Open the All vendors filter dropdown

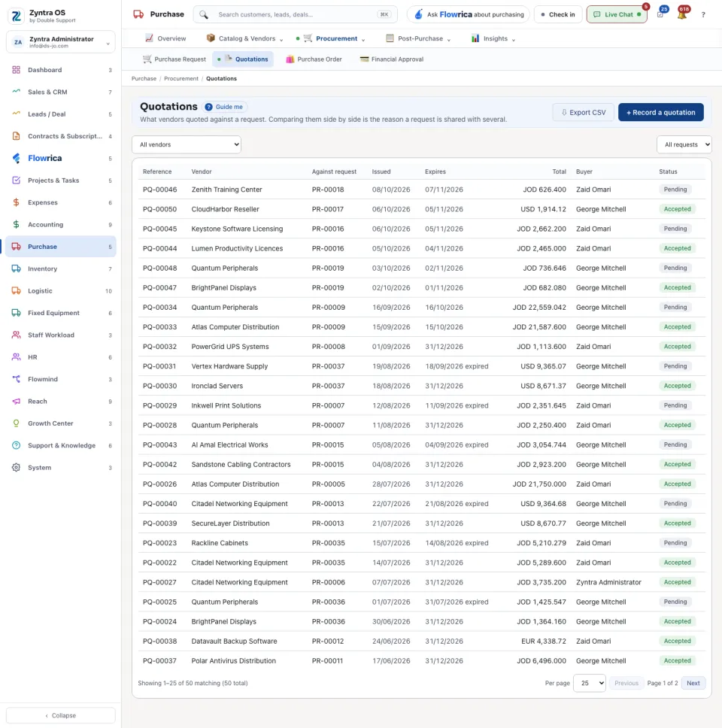tap(187, 145)
